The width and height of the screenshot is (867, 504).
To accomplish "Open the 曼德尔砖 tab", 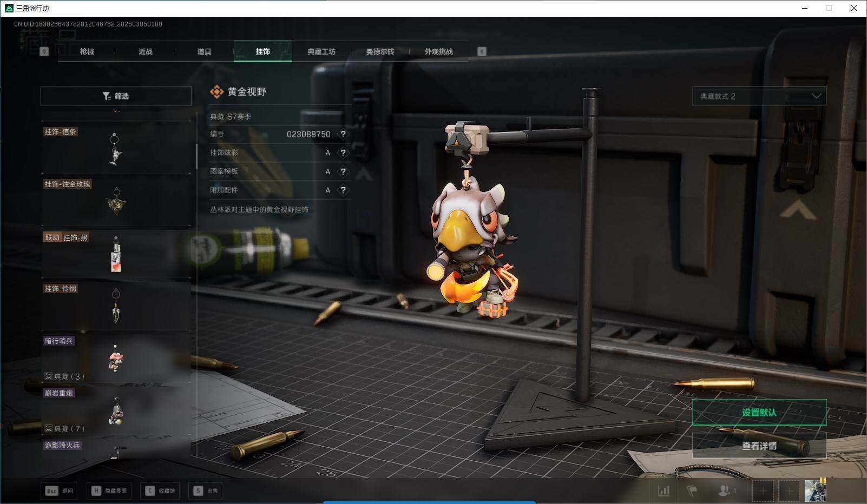I will coord(380,51).
